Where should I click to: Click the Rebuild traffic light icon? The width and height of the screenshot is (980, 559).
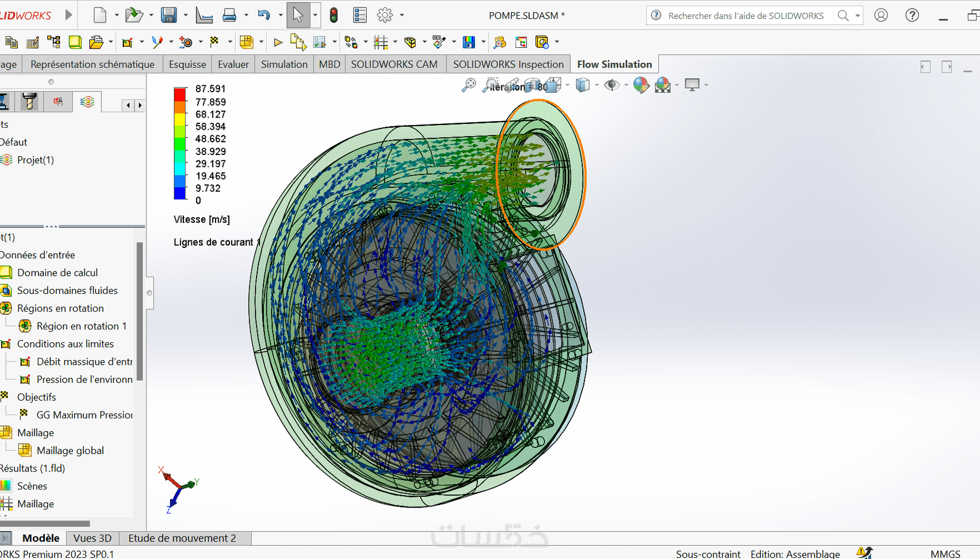pyautogui.click(x=334, y=15)
